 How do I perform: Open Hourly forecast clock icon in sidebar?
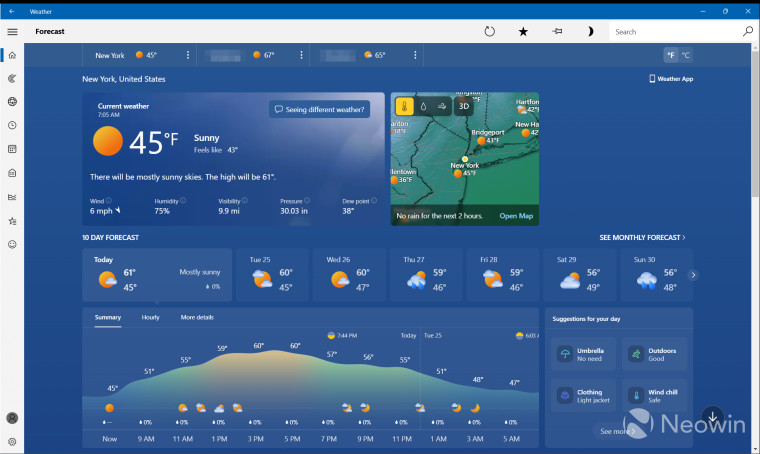tap(12, 125)
